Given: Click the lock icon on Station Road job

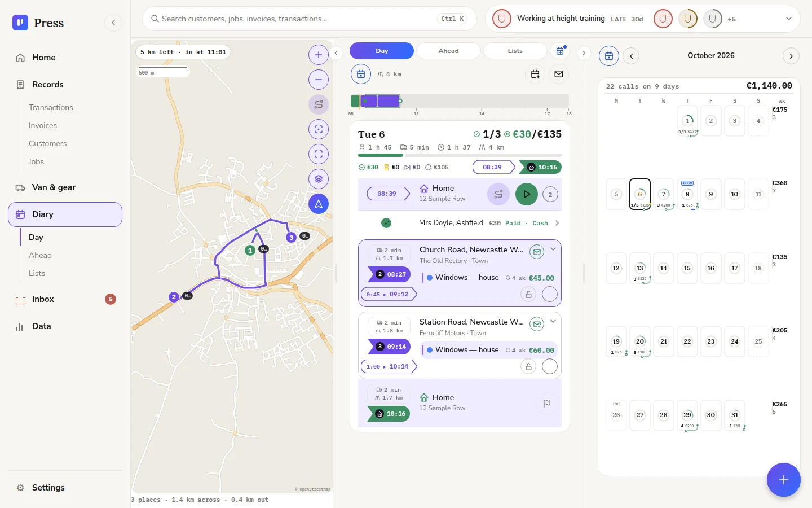Looking at the screenshot, I should click(528, 366).
